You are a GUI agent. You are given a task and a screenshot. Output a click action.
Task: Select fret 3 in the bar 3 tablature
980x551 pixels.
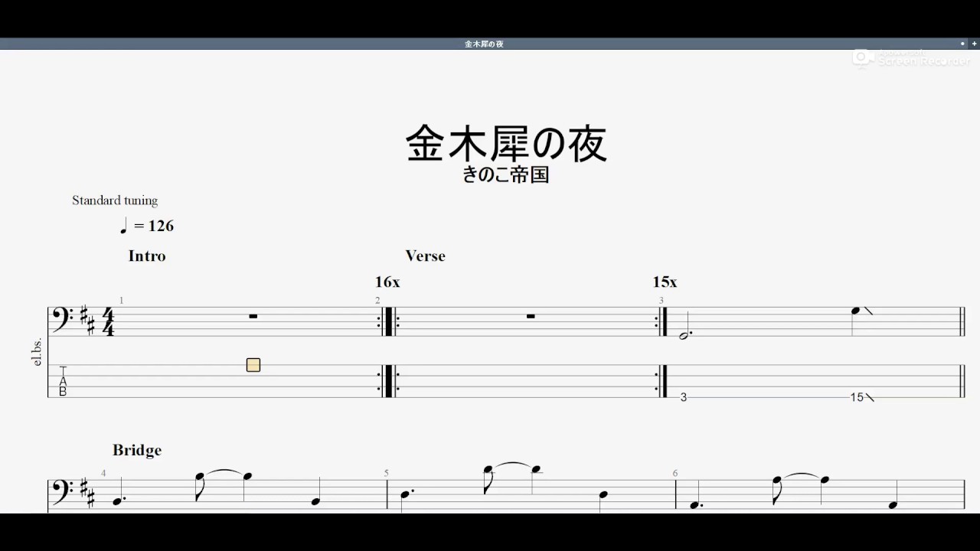click(x=684, y=397)
